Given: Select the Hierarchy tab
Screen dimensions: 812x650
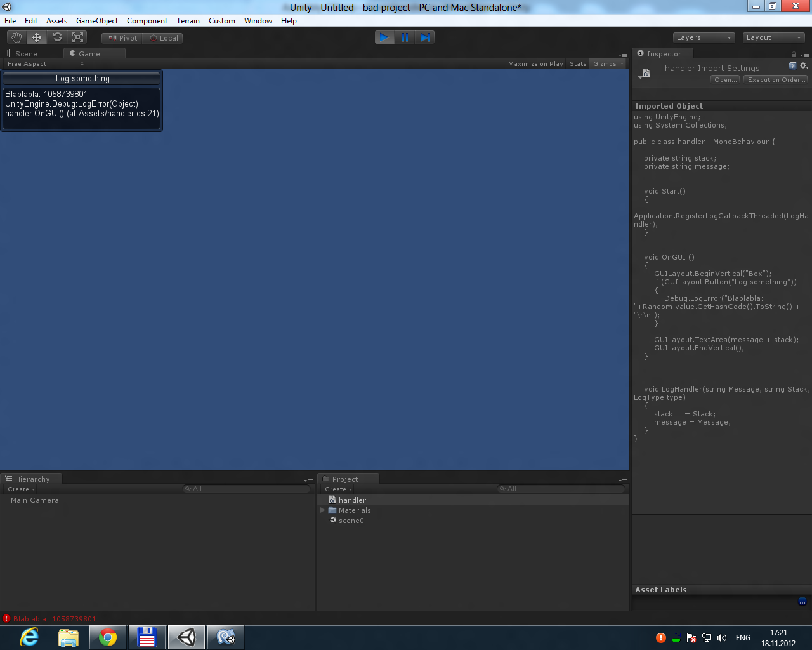Looking at the screenshot, I should tap(32, 479).
